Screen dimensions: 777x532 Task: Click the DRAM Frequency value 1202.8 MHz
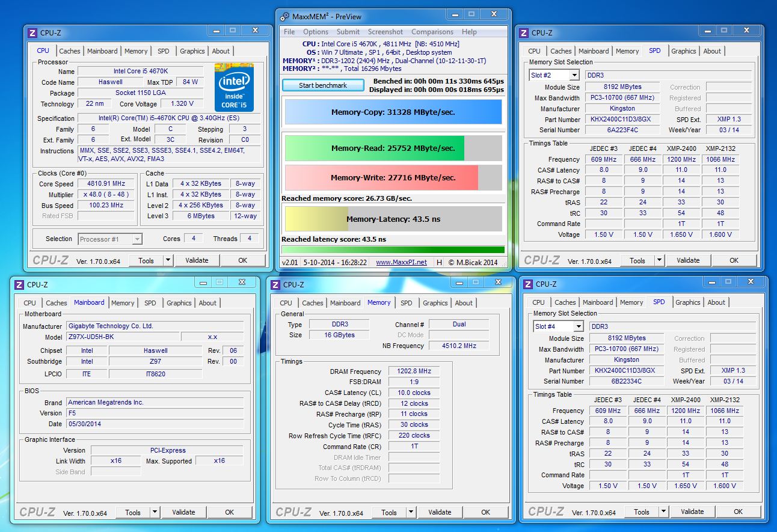(x=414, y=371)
